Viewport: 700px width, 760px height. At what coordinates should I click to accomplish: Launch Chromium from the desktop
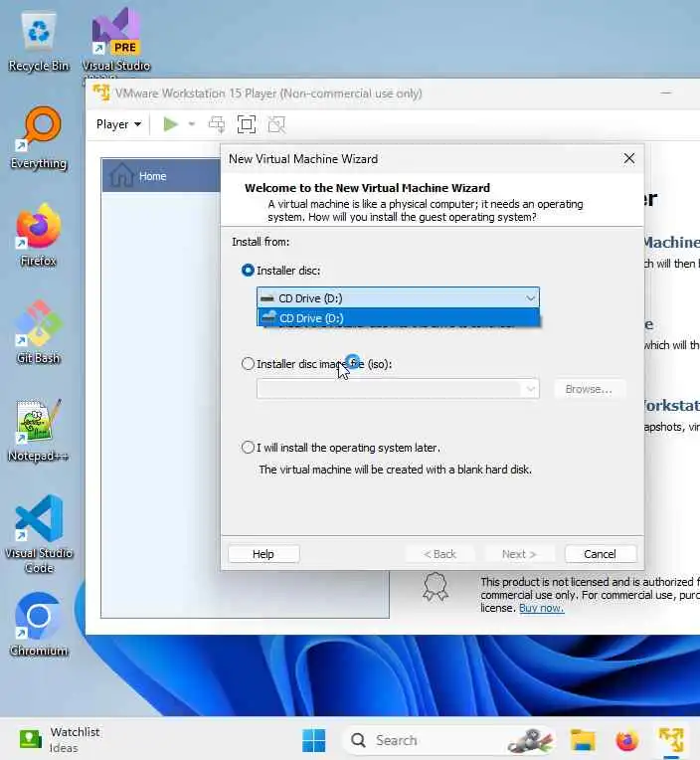[x=39, y=626]
